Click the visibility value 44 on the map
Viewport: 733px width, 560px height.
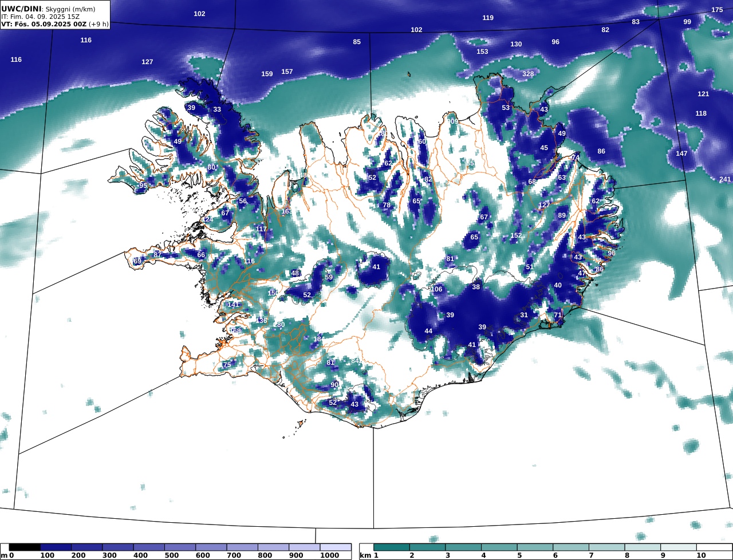(428, 331)
